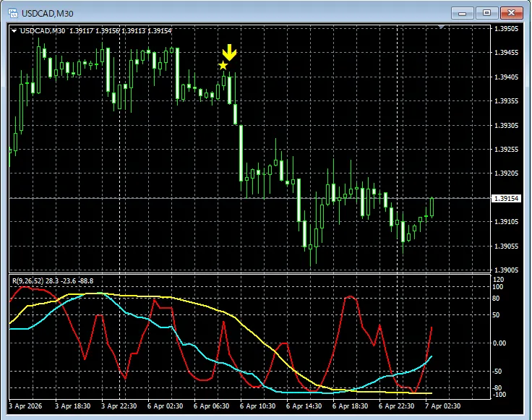Expand the USDCAD,M30 symbol dropdown triangle
The width and height of the screenshot is (532, 420).
[x=14, y=31]
